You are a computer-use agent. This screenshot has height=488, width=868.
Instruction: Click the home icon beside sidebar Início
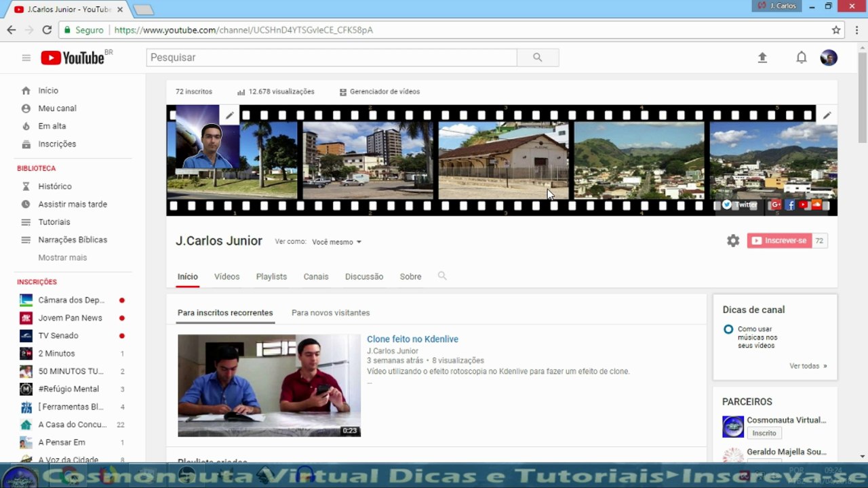click(x=26, y=91)
